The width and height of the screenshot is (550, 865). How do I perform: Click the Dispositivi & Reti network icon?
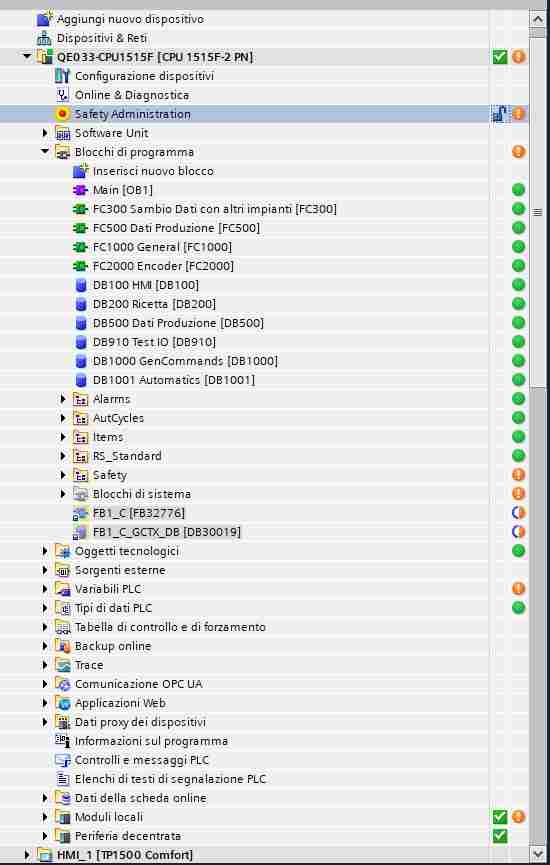[44, 39]
